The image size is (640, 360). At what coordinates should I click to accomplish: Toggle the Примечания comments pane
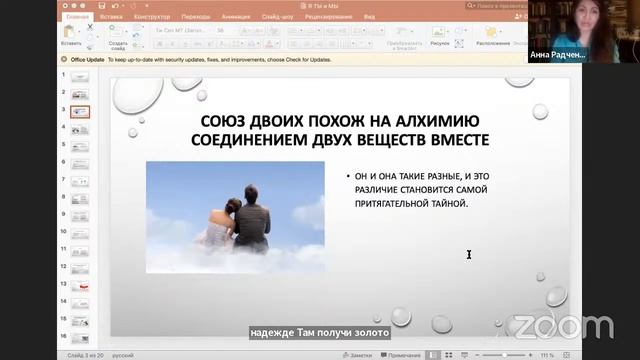tap(400, 355)
